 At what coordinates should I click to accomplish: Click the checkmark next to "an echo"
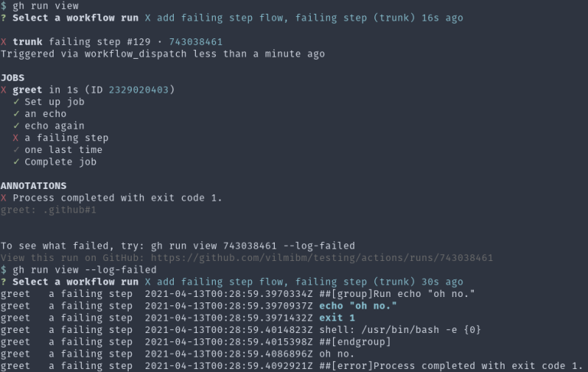point(16,114)
